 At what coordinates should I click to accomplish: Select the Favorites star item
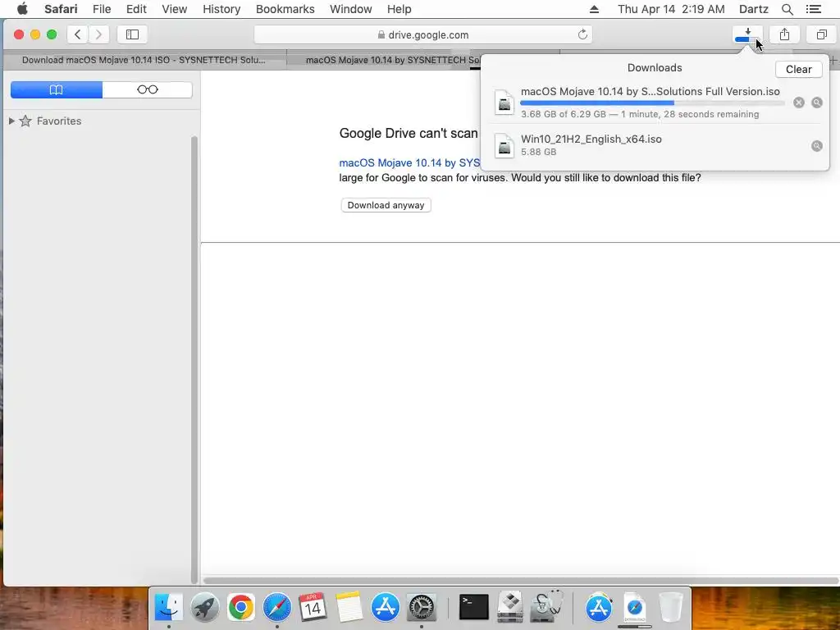click(50, 121)
